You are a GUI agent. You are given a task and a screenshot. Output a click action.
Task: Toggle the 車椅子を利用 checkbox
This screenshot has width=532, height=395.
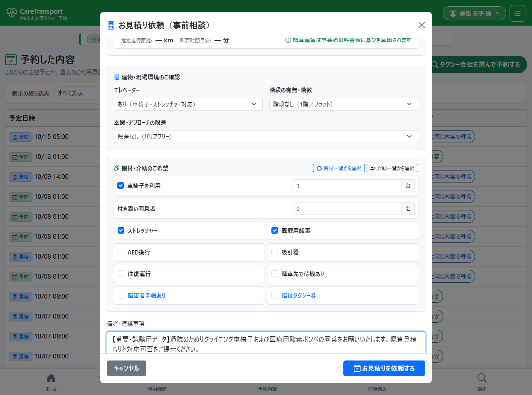121,186
